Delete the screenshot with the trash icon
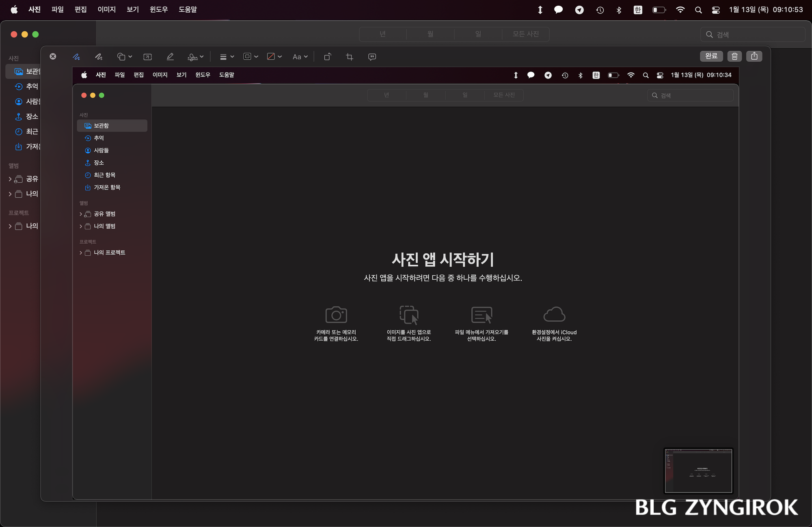This screenshot has width=812, height=527. click(x=734, y=56)
